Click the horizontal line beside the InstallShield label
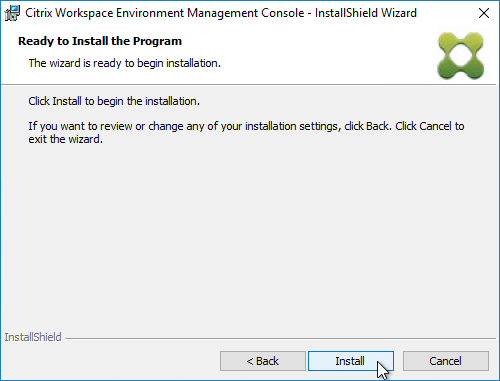Viewport: 500px width, 381px height. tap(280, 339)
